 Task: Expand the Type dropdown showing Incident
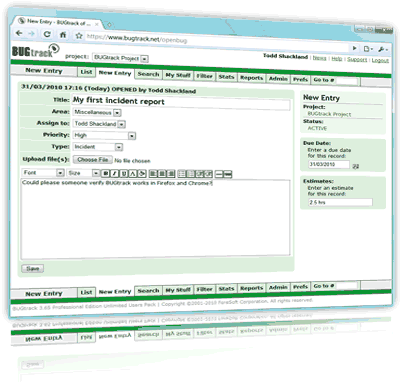98,147
